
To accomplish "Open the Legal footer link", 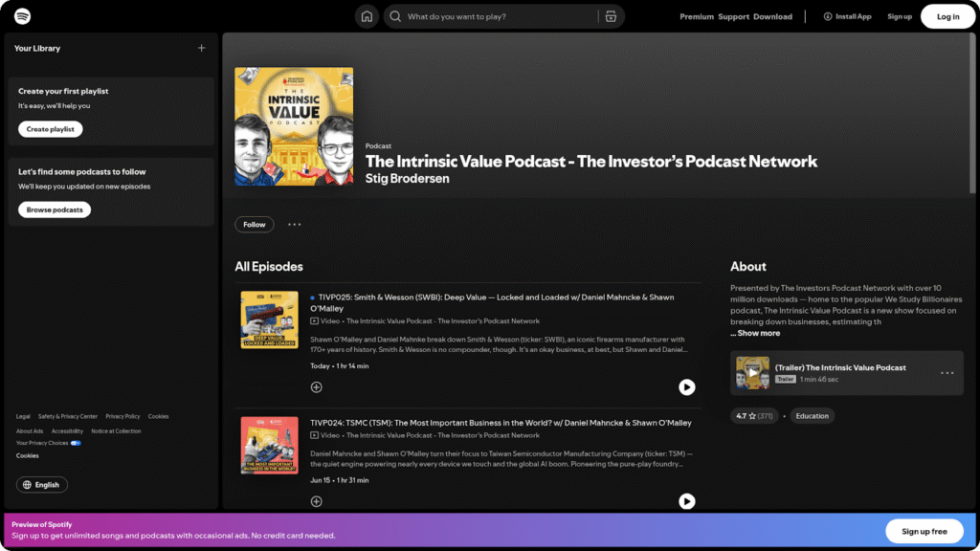I will [x=23, y=417].
